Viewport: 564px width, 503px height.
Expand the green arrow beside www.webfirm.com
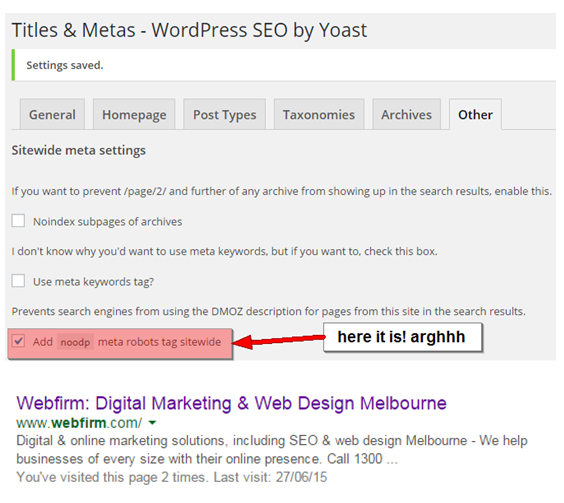pyautogui.click(x=153, y=423)
